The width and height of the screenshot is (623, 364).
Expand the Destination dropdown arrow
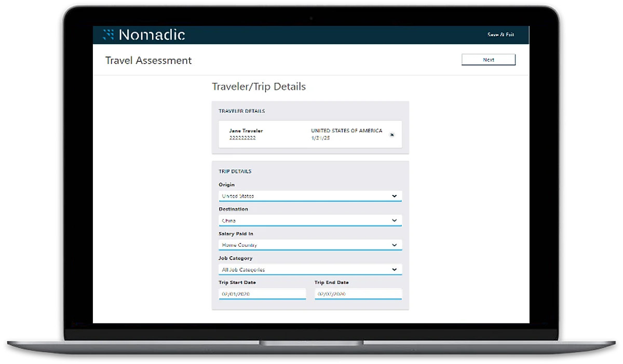[394, 220]
